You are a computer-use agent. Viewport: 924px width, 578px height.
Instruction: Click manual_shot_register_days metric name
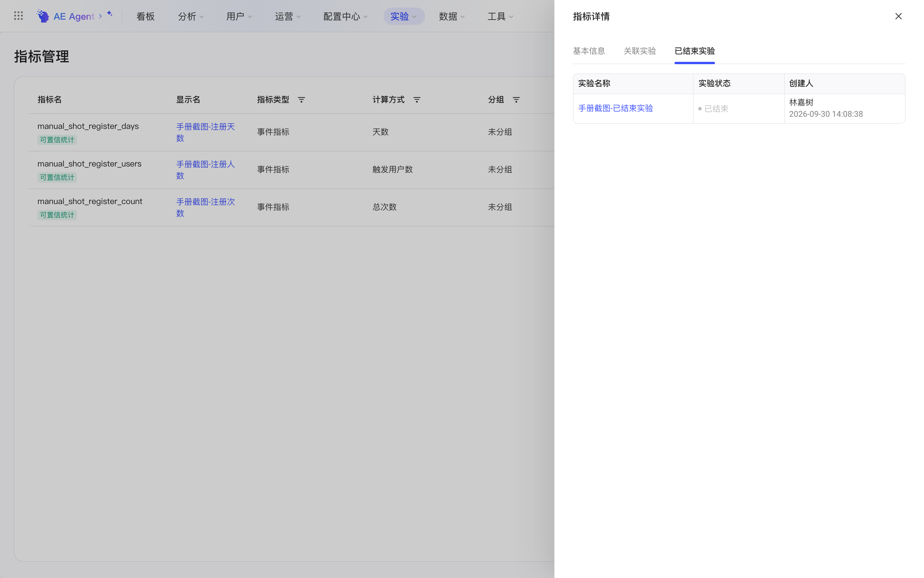[x=88, y=126]
